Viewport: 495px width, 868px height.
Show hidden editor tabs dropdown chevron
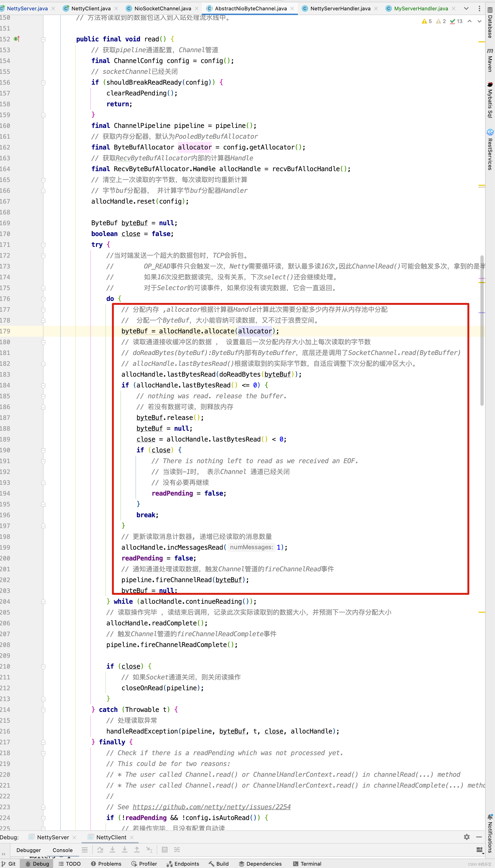(466, 8)
